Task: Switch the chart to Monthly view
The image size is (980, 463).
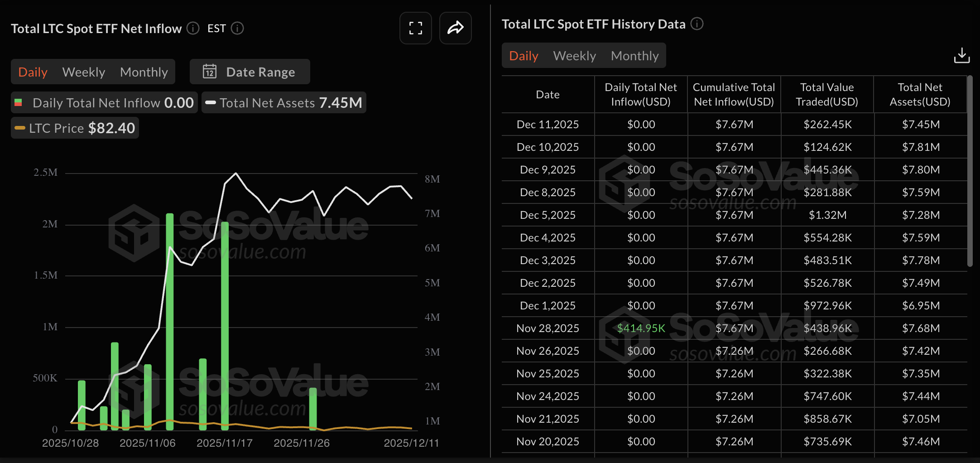Action: pyautogui.click(x=144, y=72)
